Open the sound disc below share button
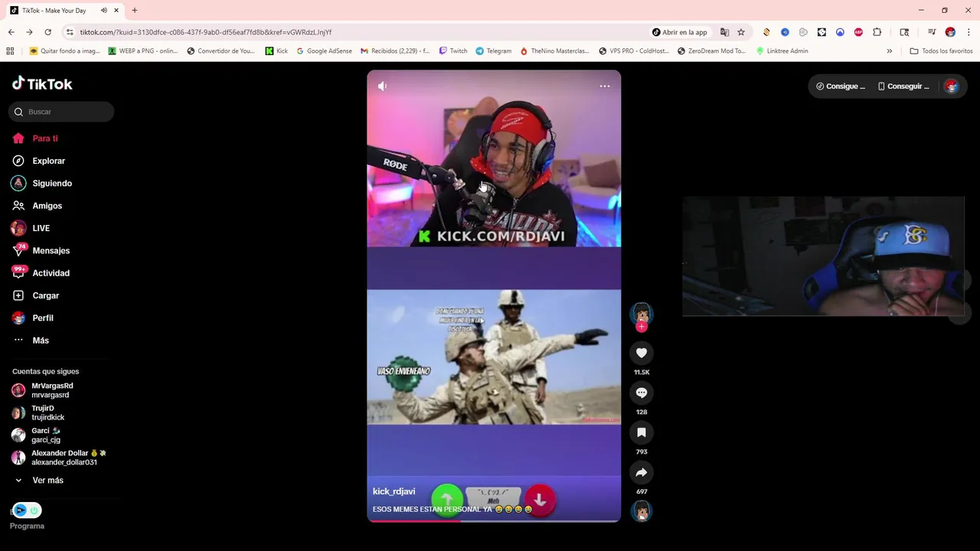The width and height of the screenshot is (980, 551). click(x=642, y=511)
